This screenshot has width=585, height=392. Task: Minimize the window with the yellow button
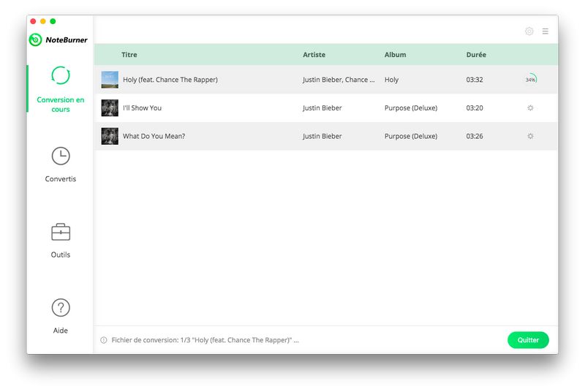(x=43, y=21)
